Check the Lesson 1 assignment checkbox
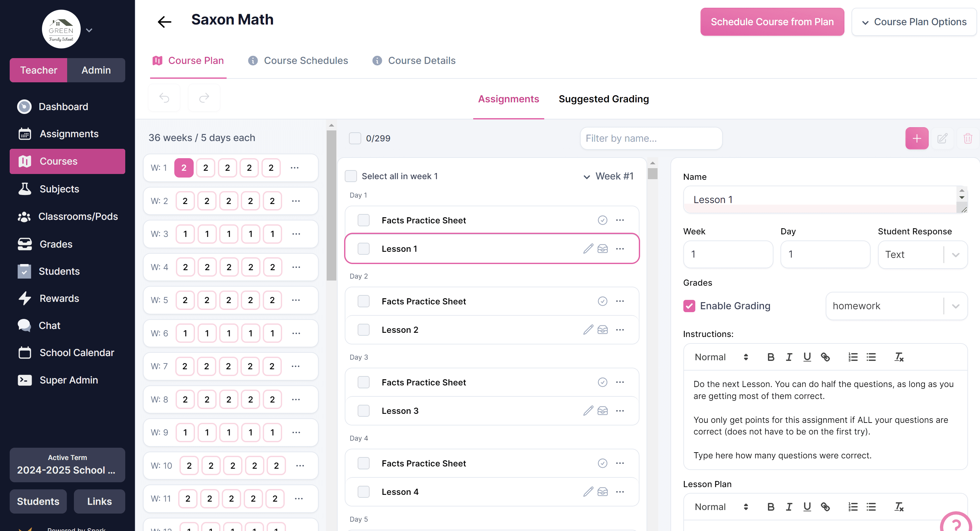980x531 pixels. point(363,249)
